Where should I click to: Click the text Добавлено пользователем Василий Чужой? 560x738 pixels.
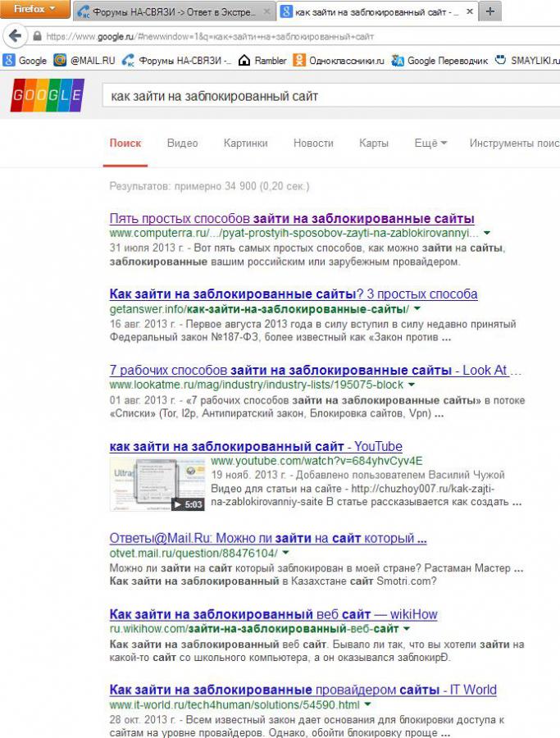(x=400, y=475)
